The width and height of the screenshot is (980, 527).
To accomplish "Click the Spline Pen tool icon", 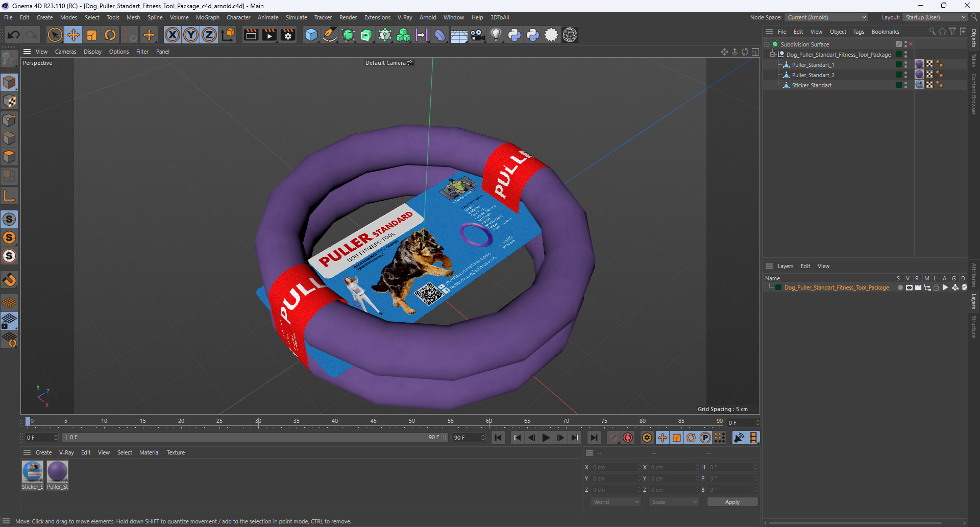I will [x=330, y=35].
